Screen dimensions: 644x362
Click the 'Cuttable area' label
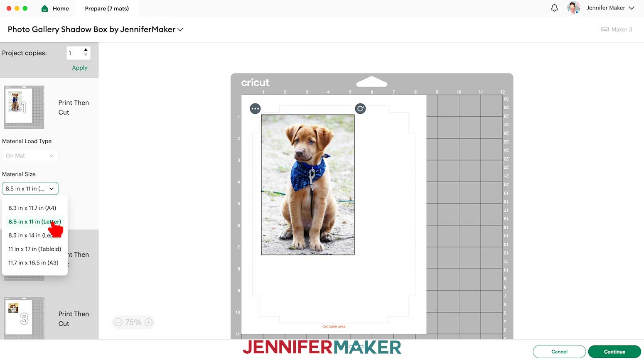pyautogui.click(x=334, y=326)
